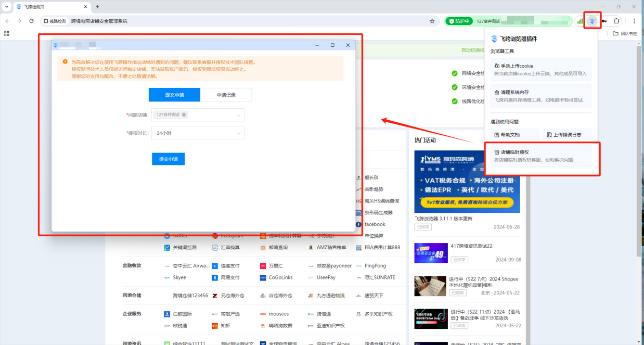Screen dimensions: 644x345
Task: Click the VAT税务合规 promotional banner
Action: (x=467, y=182)
